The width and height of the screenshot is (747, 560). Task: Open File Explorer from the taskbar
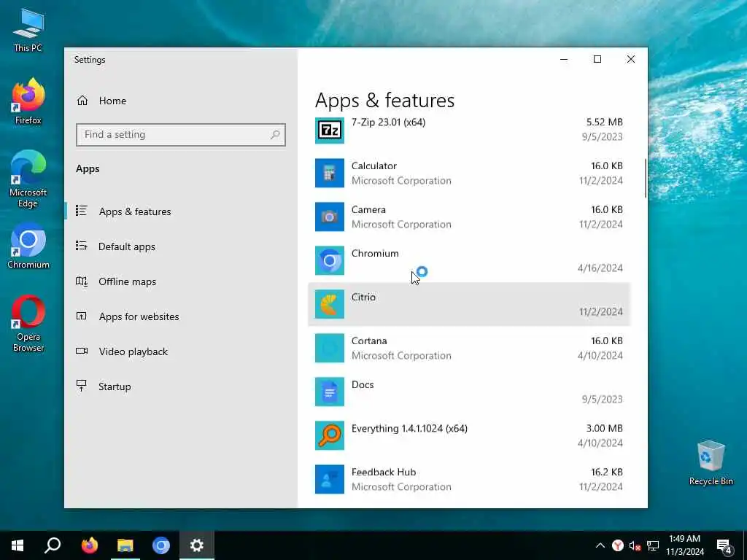coord(125,545)
